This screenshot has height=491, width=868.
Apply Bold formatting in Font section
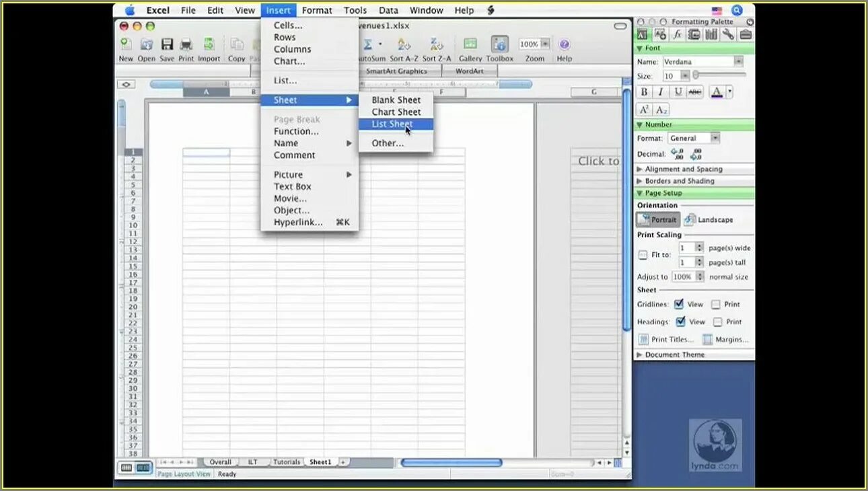coord(644,92)
